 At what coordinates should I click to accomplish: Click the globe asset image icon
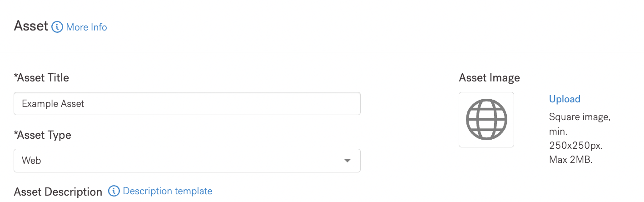486,120
